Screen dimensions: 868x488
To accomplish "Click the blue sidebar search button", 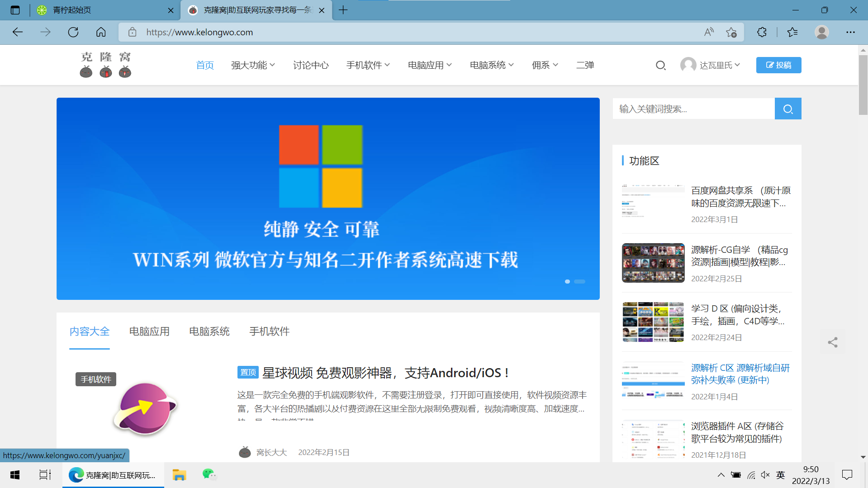I will pos(788,109).
